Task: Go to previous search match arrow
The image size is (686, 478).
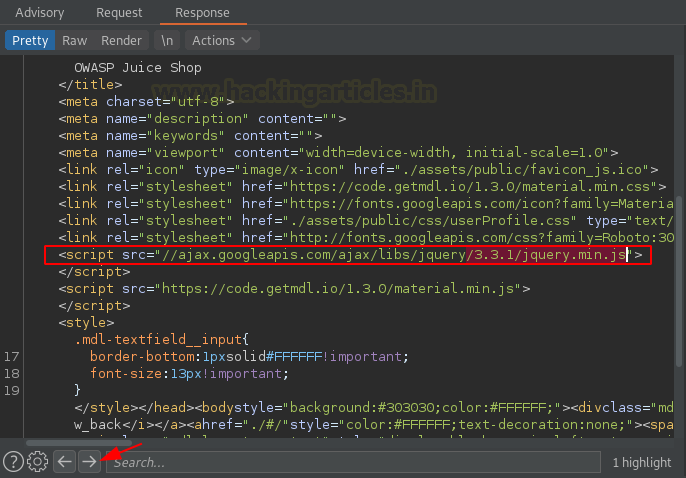Action: (x=64, y=461)
